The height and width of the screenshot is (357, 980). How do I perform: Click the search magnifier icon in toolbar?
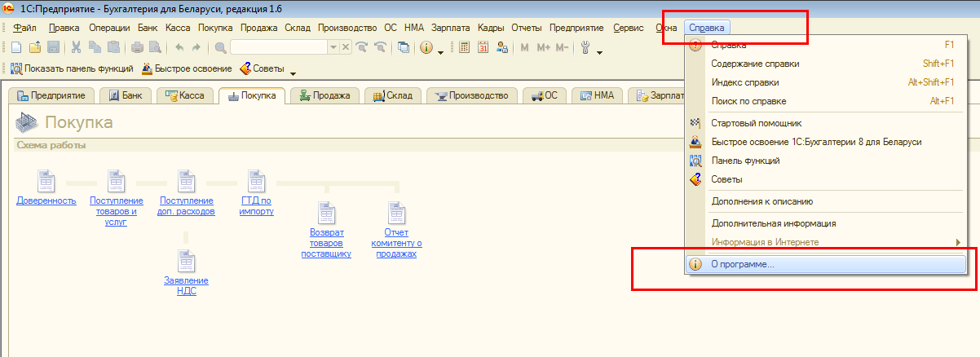point(221,48)
